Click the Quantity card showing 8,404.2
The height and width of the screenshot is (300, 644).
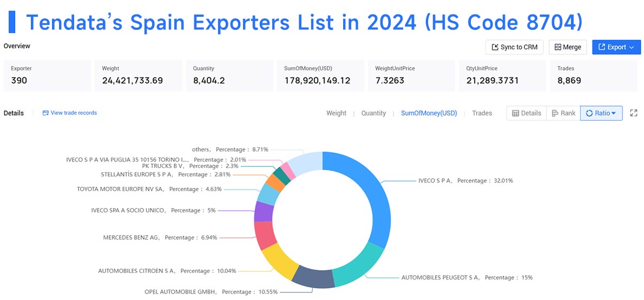pos(229,76)
